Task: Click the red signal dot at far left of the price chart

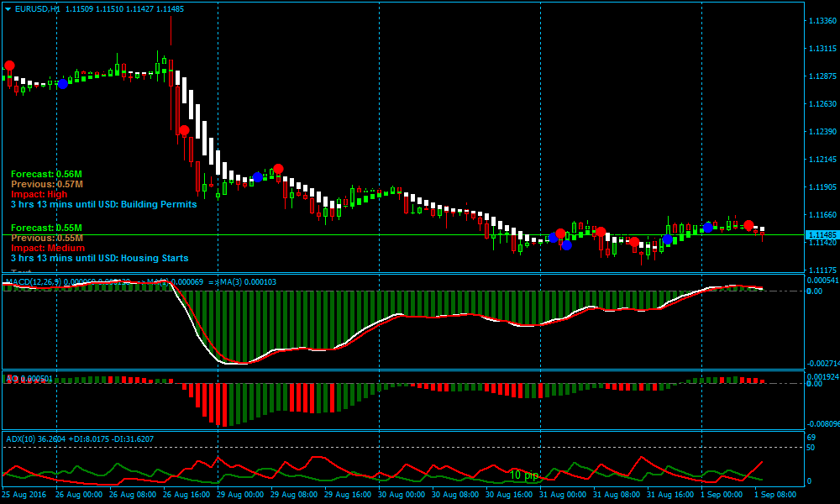Action: click(x=9, y=66)
